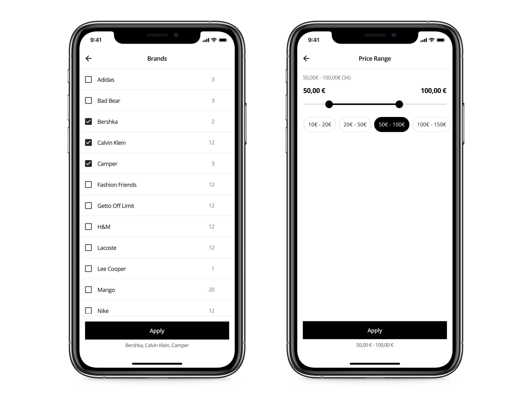The height and width of the screenshot is (399, 532).
Task: Tap the back arrow on Brands screen
Action: click(x=89, y=58)
